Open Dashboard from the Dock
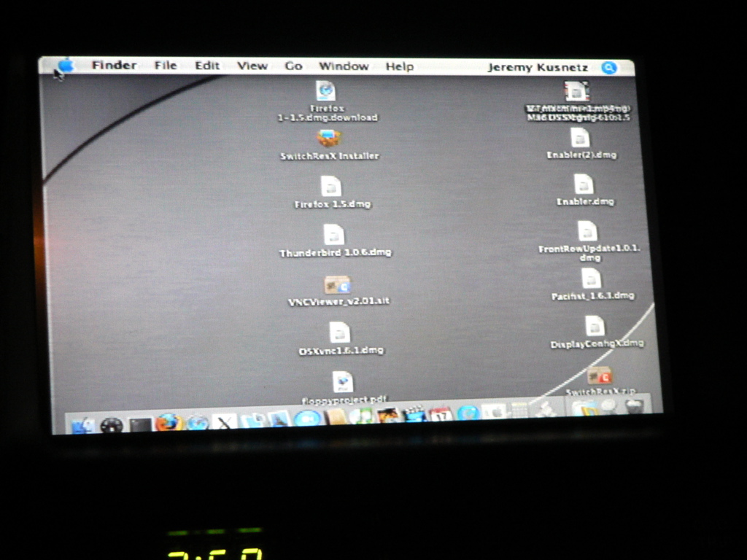This screenshot has height=560, width=747. point(112,425)
